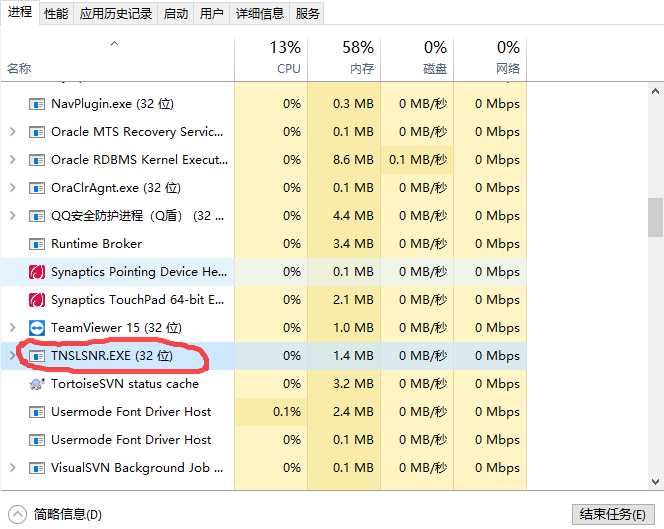This screenshot has height=529, width=664.
Task: Expand the VisualSVN Background Job group
Action: tap(13, 468)
